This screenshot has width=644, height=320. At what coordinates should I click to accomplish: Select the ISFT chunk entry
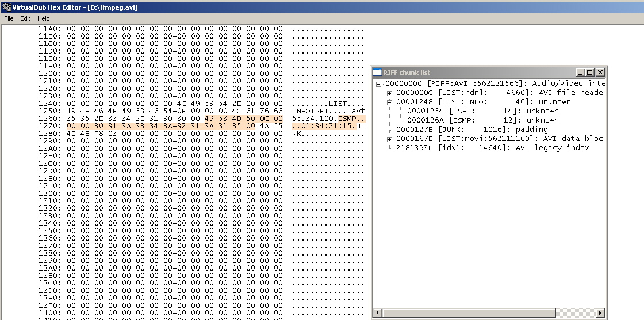point(482,111)
